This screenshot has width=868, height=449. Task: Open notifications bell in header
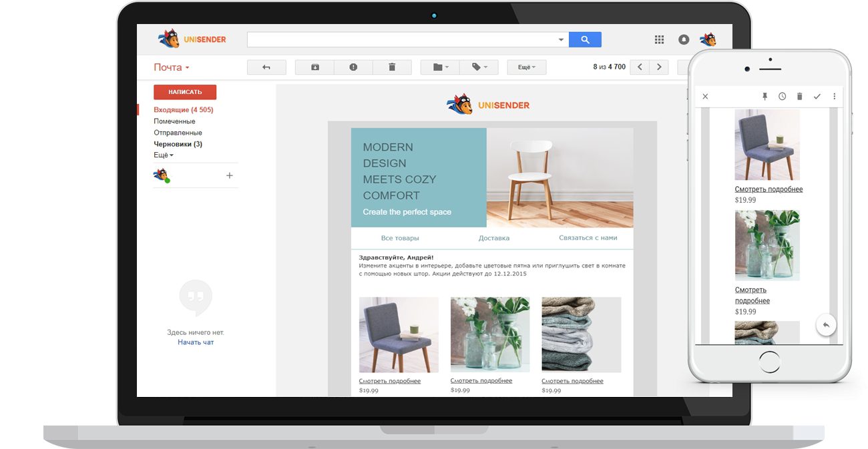pos(683,40)
